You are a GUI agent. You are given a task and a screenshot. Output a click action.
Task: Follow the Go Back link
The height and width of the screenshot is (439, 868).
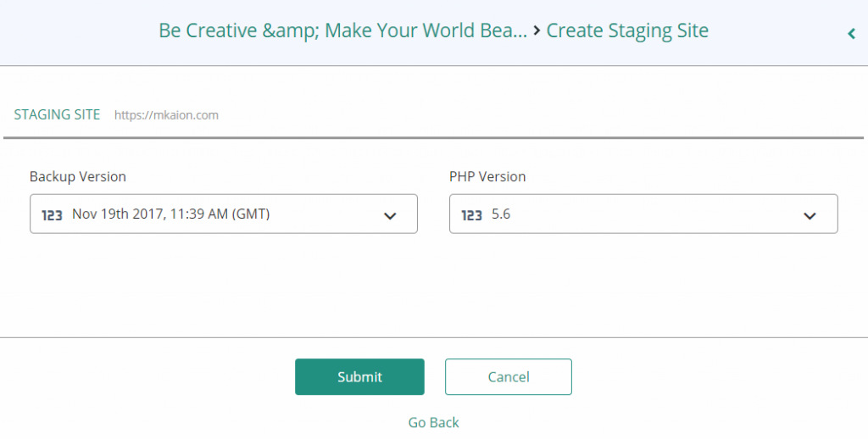click(433, 422)
